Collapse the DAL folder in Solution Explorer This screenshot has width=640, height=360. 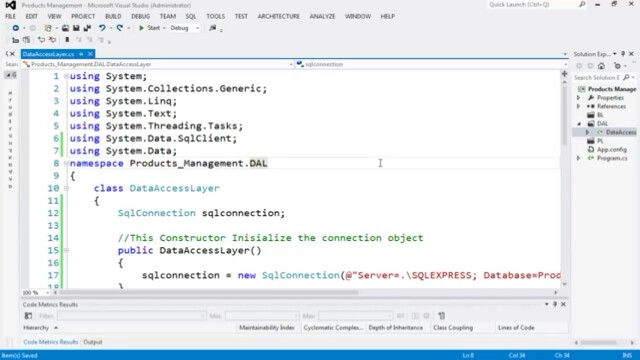pos(579,124)
